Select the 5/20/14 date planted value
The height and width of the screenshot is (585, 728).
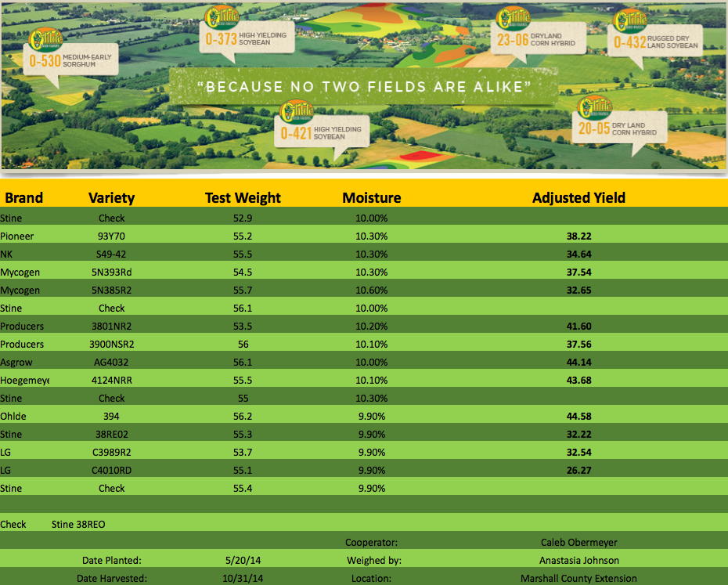pos(243,560)
